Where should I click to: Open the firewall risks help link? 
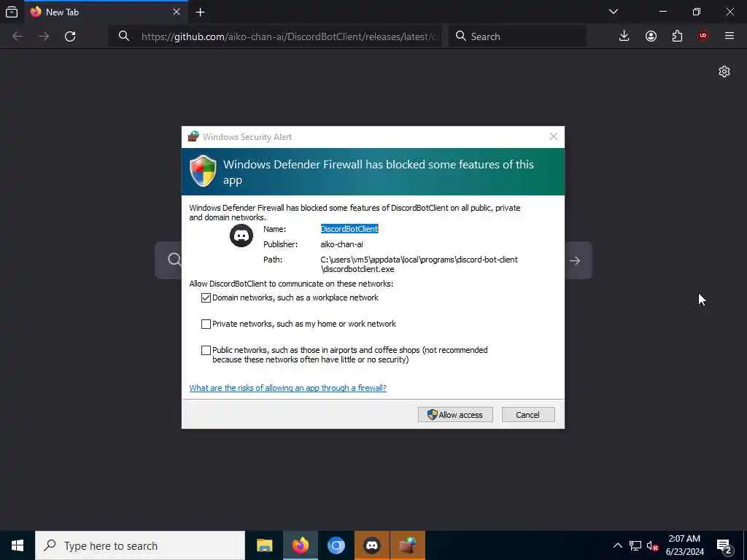tap(287, 388)
